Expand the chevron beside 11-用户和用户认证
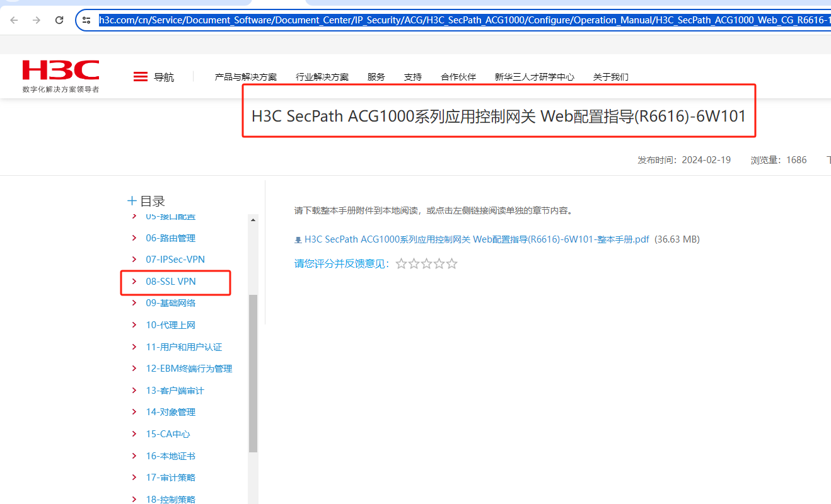Viewport: 831px width, 504px height. point(134,346)
